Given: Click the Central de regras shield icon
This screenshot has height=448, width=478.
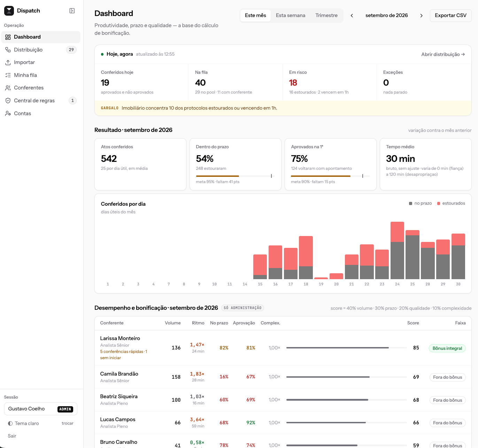Looking at the screenshot, I should click(x=8, y=101).
